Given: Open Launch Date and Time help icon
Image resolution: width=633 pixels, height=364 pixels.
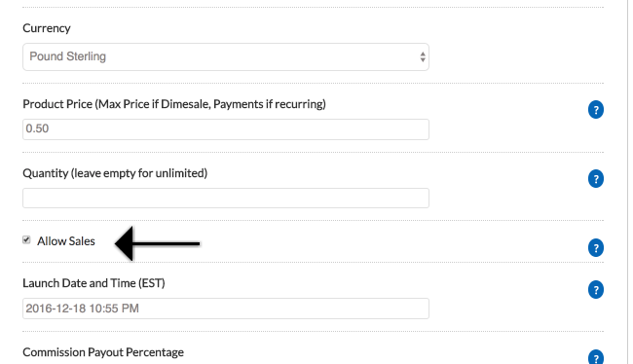Looking at the screenshot, I should click(x=596, y=290).
